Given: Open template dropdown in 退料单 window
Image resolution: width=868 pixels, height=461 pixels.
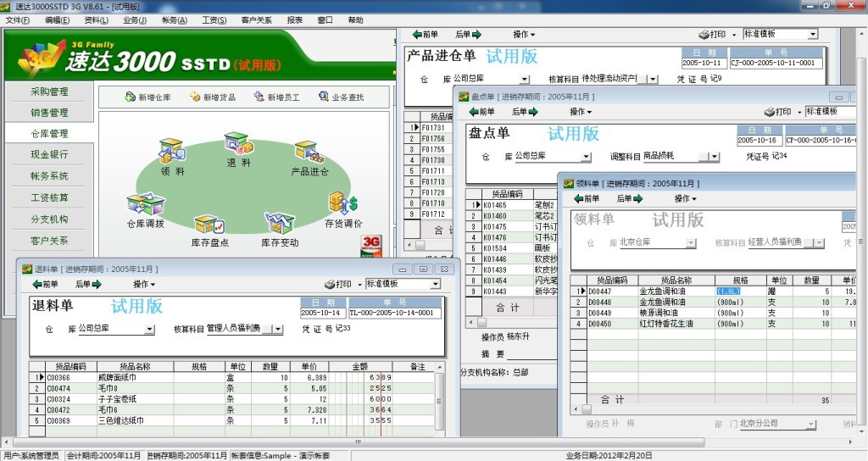Looking at the screenshot, I should pyautogui.click(x=435, y=284).
